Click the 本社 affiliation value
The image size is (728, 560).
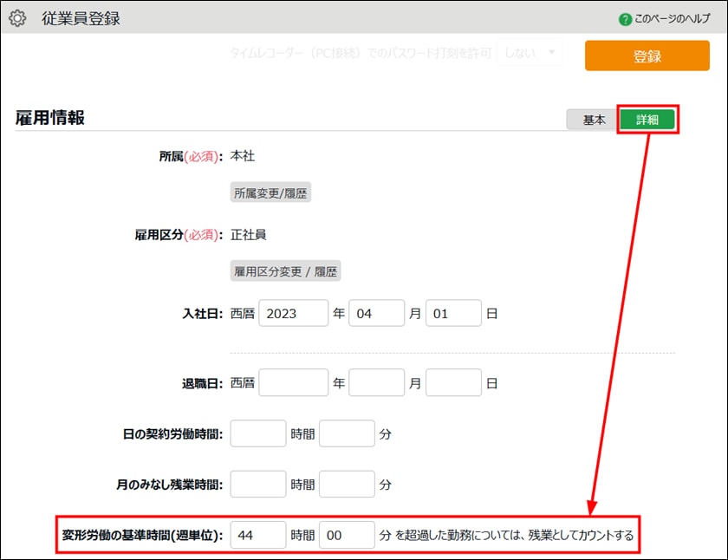tap(243, 156)
